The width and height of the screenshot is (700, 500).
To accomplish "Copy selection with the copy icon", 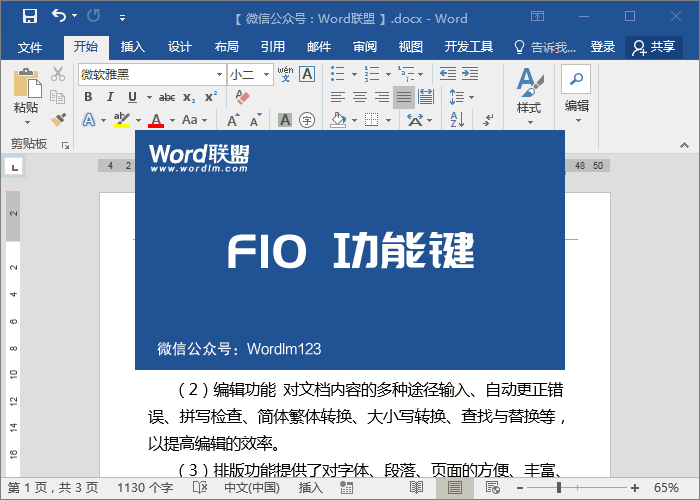I will 58,97.
